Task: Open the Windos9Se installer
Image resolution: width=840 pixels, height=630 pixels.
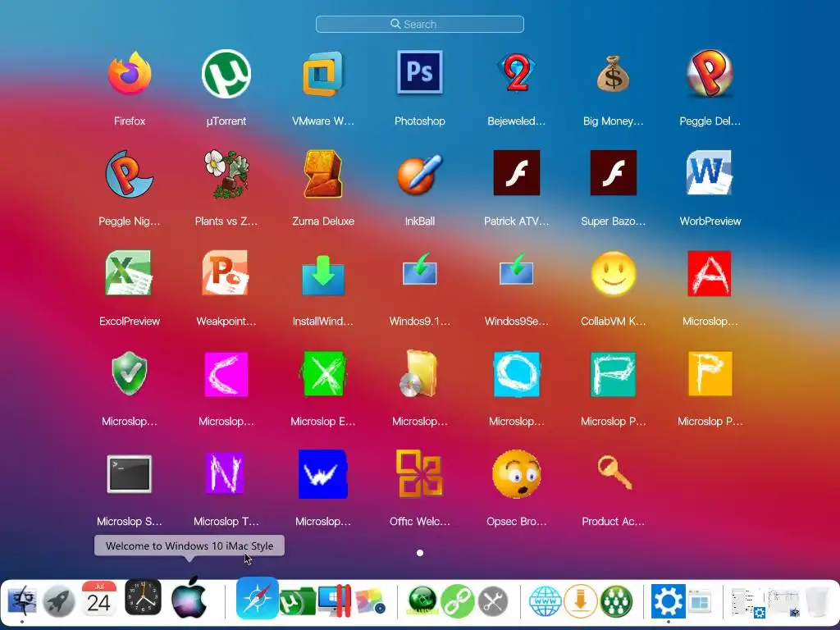Action: click(517, 269)
